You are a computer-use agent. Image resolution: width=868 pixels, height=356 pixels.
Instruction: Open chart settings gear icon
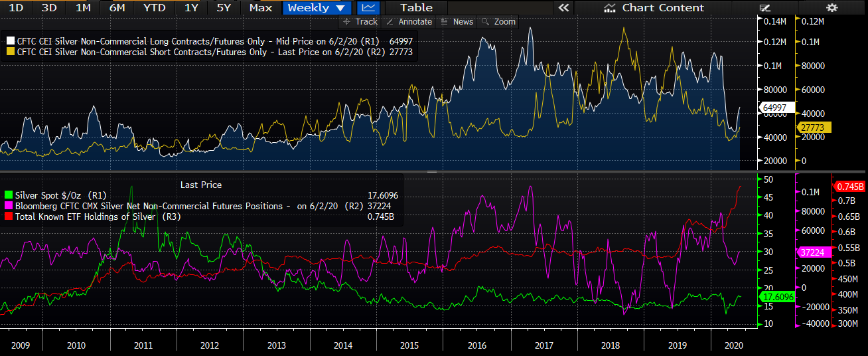(x=832, y=8)
